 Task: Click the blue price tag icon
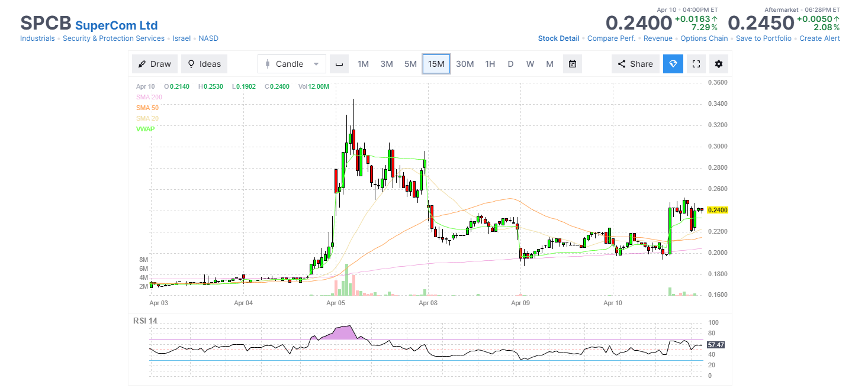pyautogui.click(x=673, y=63)
